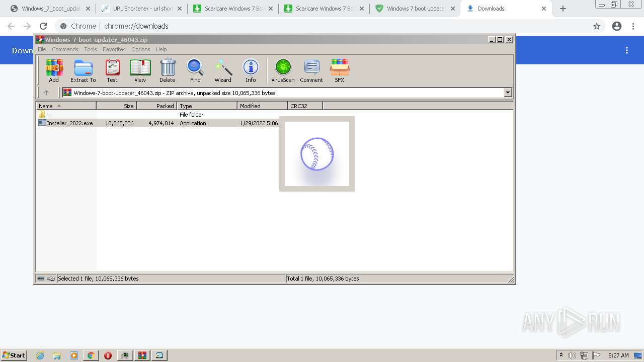Click the Find magnifier icon

pos(195,70)
